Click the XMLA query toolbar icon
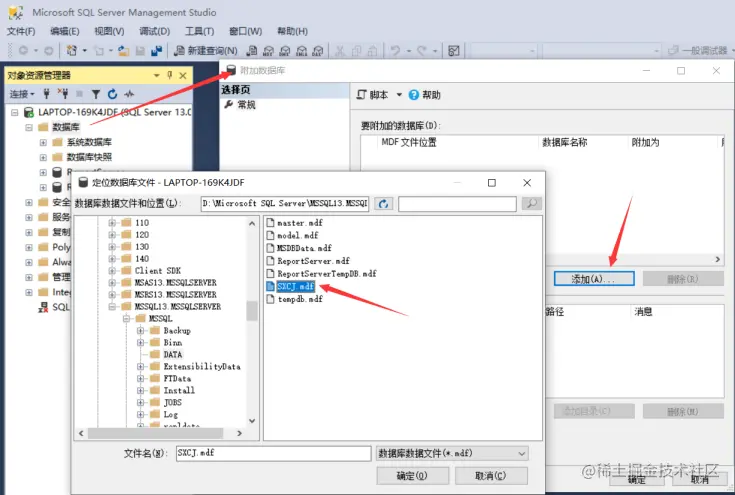This screenshot has width=735, height=495. (x=301, y=51)
